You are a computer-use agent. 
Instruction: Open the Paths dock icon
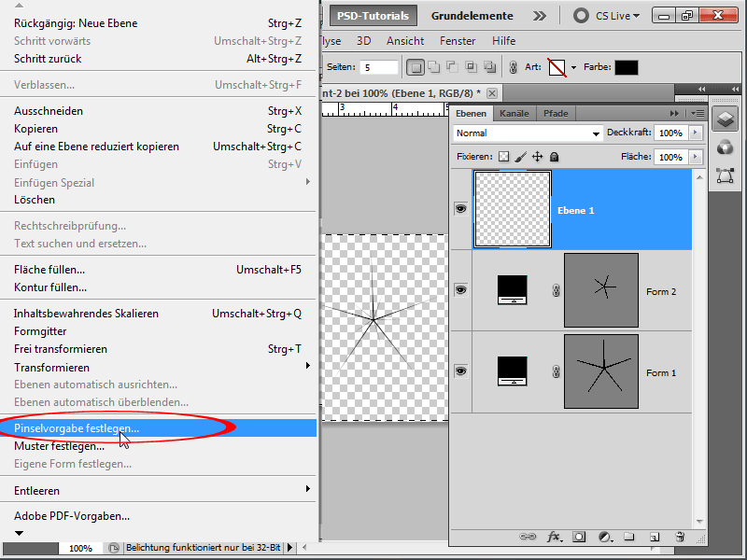point(726,175)
